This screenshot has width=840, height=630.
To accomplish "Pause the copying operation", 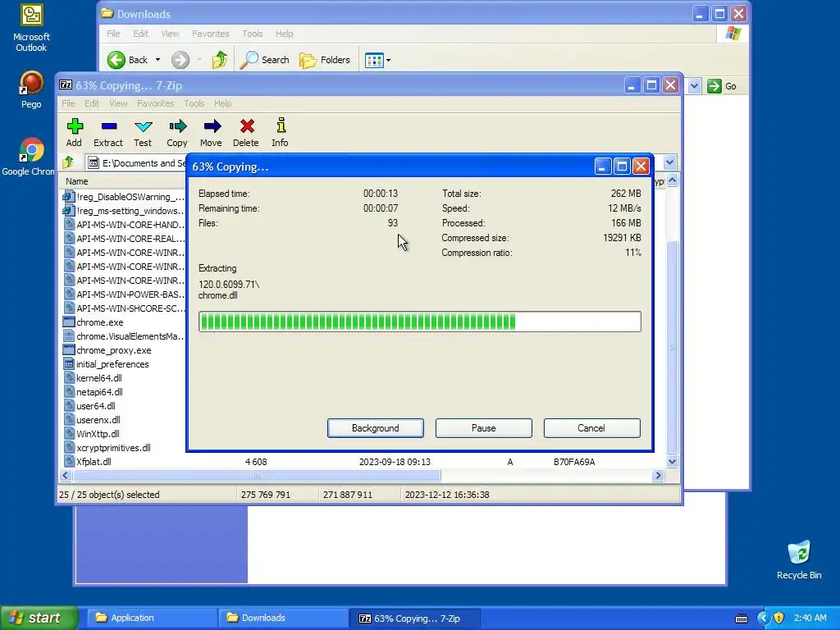I will point(484,428).
